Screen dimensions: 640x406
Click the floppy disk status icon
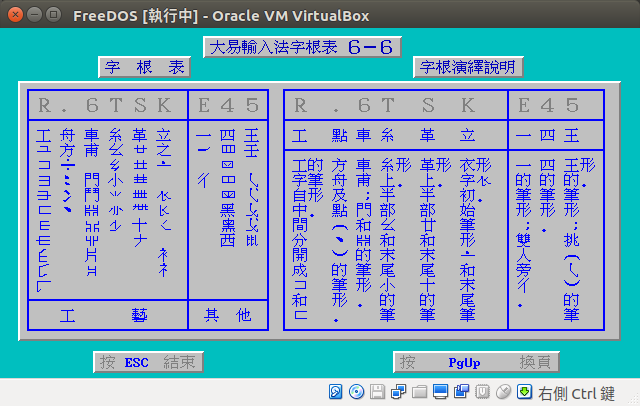[x=377, y=391]
